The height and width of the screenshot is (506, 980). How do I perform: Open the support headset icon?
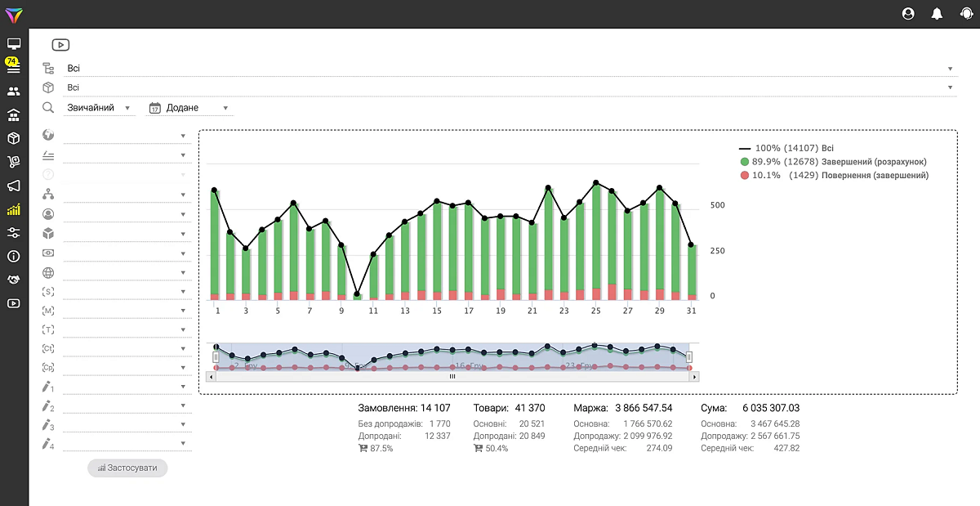(x=966, y=14)
